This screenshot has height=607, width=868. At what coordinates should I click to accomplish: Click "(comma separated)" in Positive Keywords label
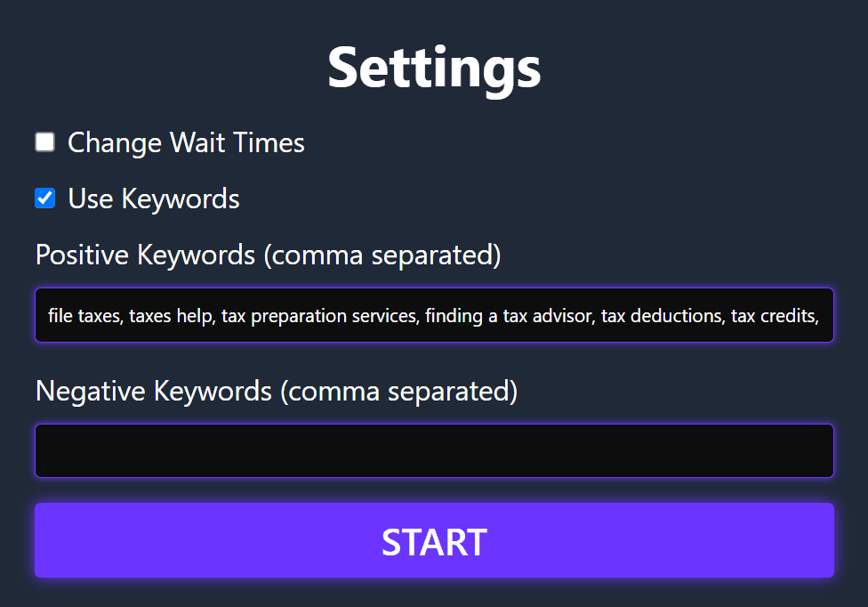[x=382, y=255]
